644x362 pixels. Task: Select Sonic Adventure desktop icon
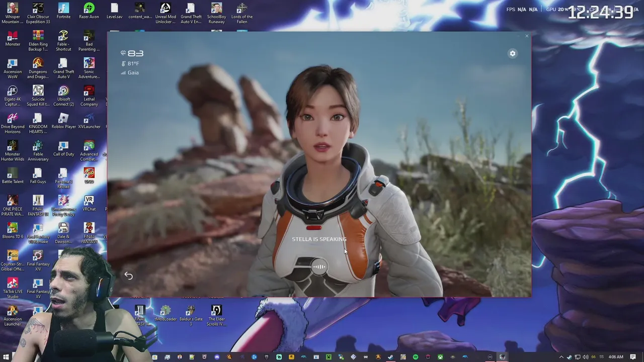click(x=89, y=69)
